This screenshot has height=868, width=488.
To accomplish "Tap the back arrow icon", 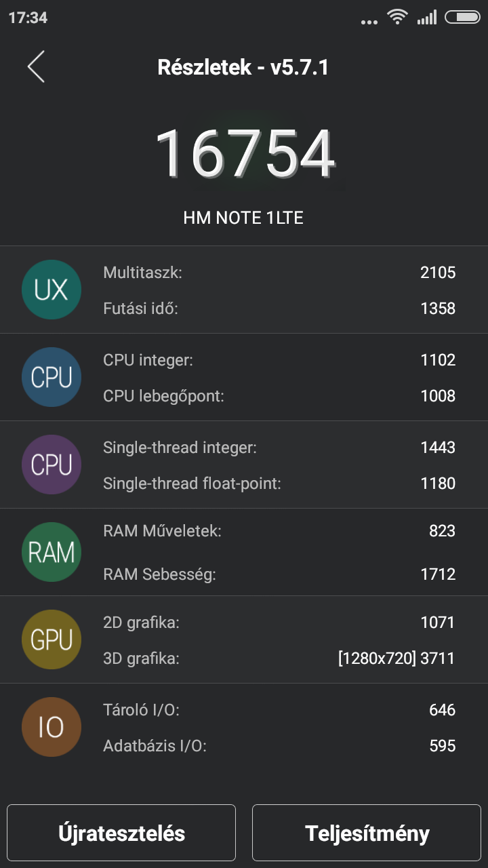I will (x=36, y=67).
